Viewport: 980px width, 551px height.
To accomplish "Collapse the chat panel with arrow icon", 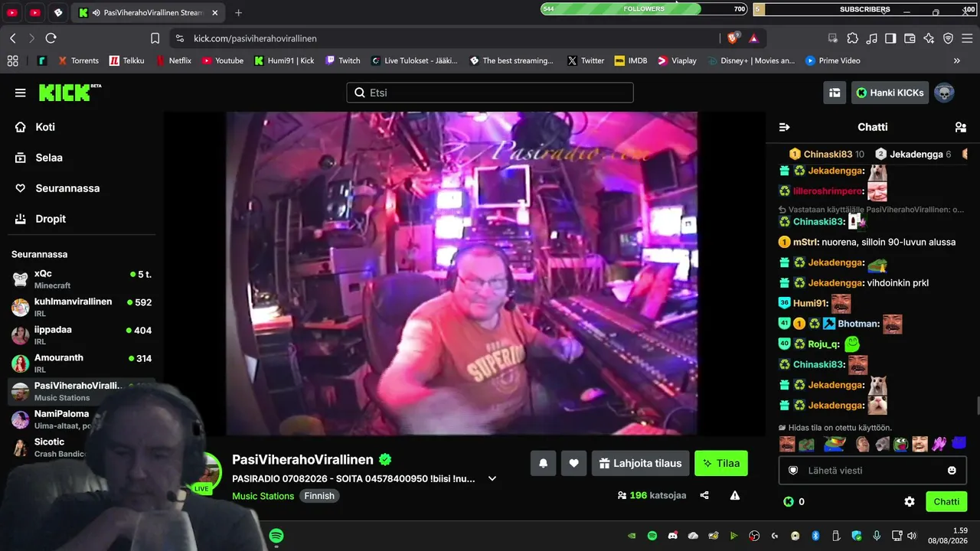I will coord(784,127).
